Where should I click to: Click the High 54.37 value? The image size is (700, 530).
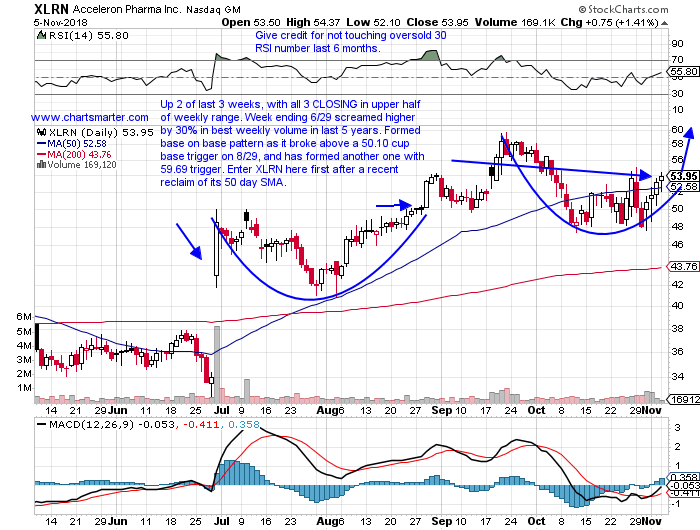coord(313,22)
